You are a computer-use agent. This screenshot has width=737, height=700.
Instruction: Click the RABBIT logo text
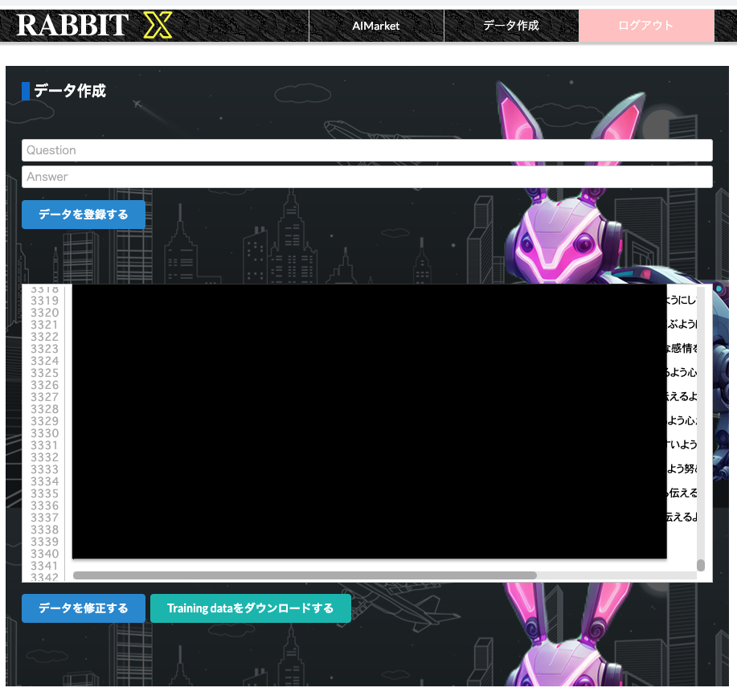(72, 26)
